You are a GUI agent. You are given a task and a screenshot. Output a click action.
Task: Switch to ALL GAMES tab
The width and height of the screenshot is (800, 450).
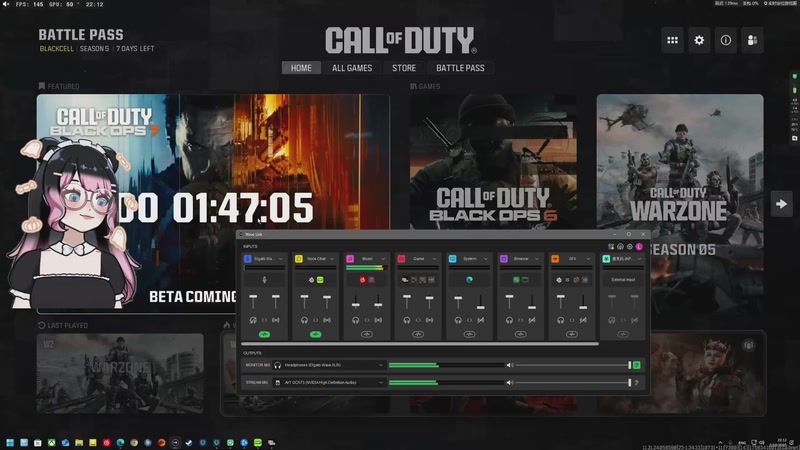point(352,68)
